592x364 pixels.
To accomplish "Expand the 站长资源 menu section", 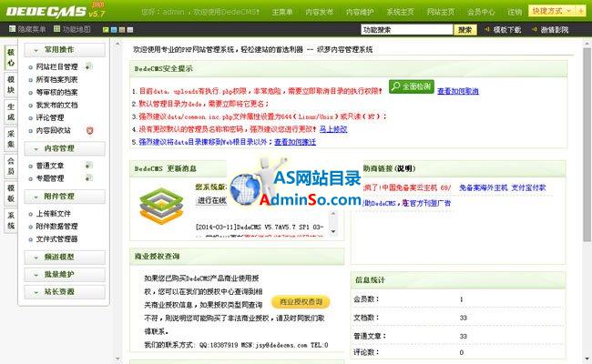I will click(x=65, y=292).
